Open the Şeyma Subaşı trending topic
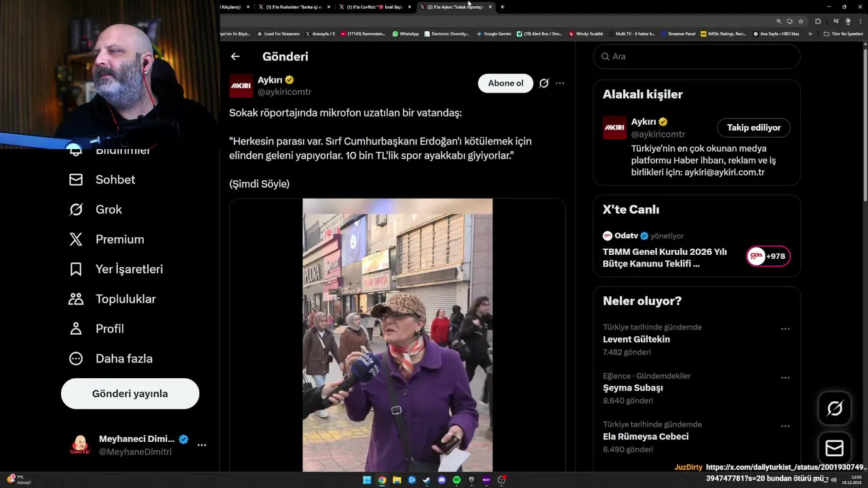 (x=633, y=388)
